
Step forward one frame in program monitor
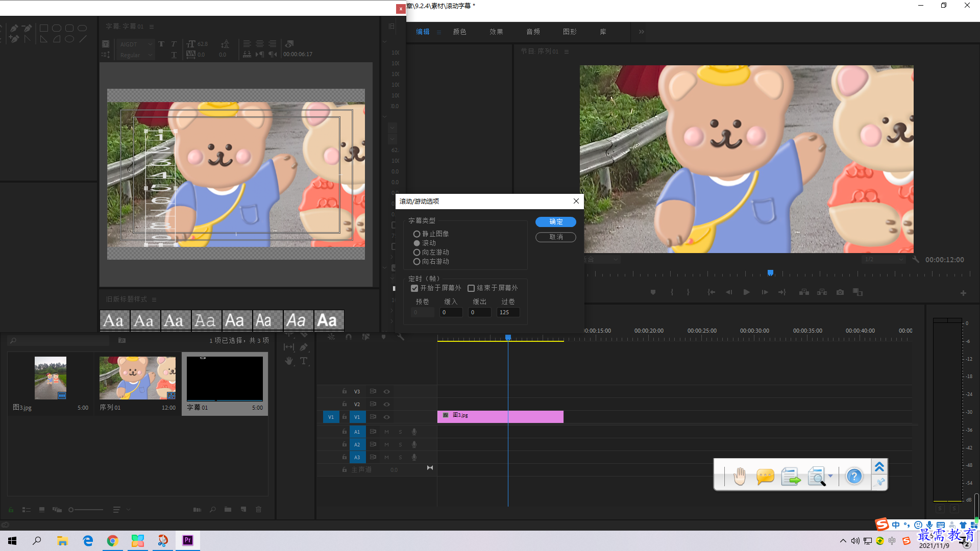point(765,292)
